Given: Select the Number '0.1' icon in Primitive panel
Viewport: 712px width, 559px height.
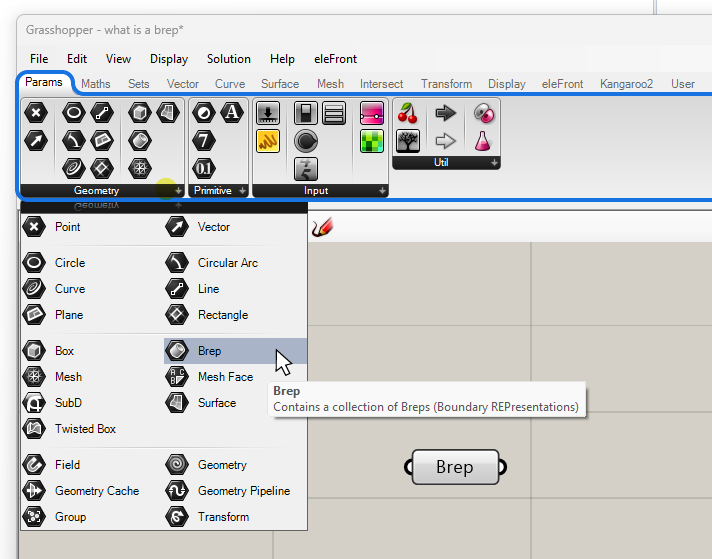Looking at the screenshot, I should coord(203,168).
